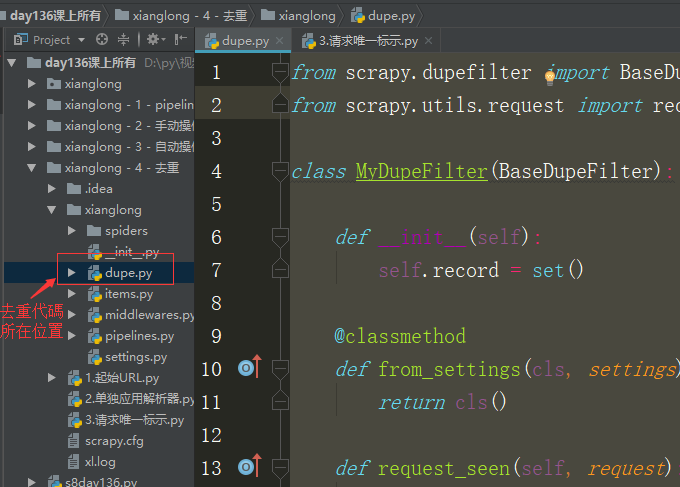Click the override gutter icon on line 10
This screenshot has height=487, width=680.
(x=248, y=369)
